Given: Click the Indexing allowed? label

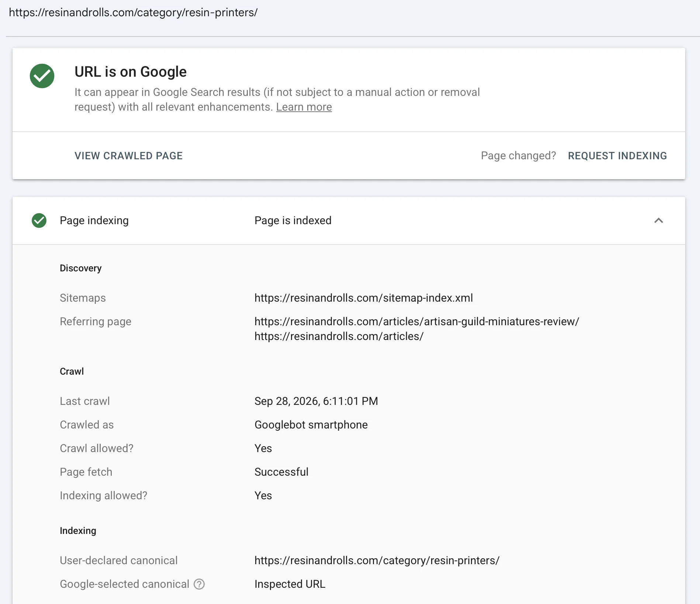Looking at the screenshot, I should (x=103, y=496).
